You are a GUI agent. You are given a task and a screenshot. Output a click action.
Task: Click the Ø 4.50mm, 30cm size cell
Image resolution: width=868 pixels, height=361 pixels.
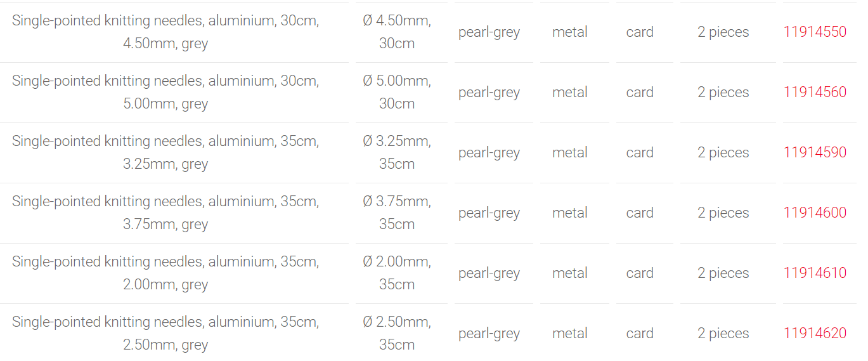tap(397, 32)
